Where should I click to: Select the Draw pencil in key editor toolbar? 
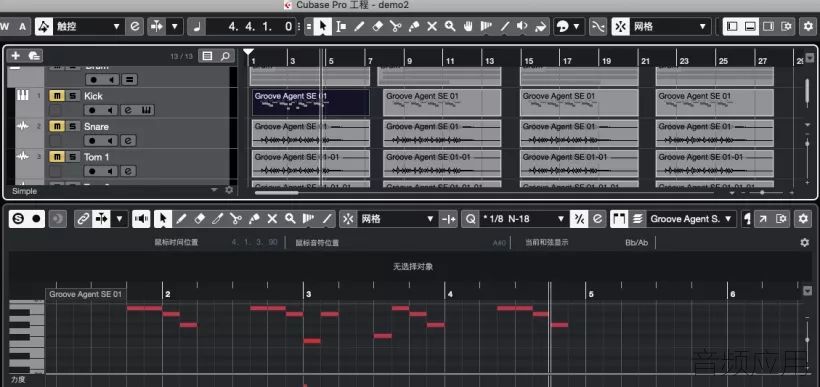click(181, 219)
